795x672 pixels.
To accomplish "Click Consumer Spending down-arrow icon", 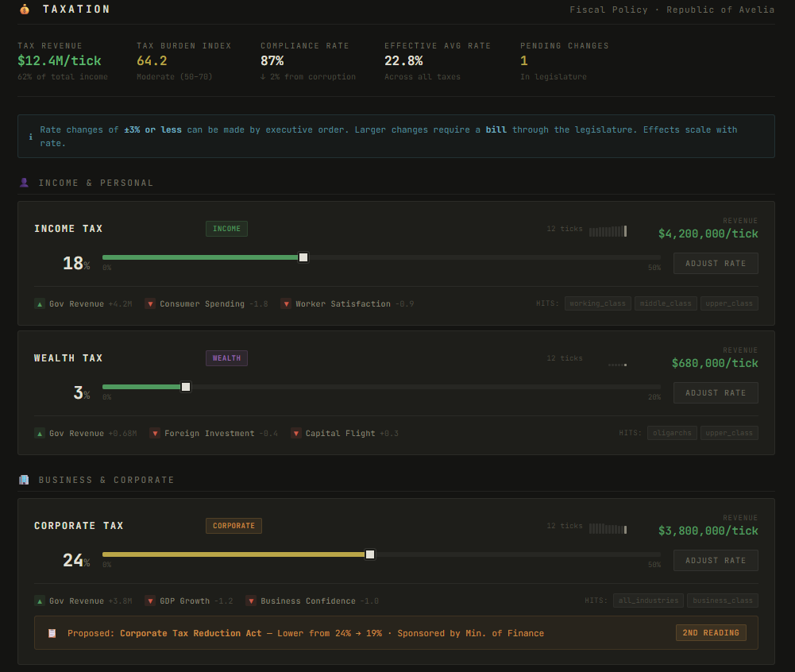I will point(150,303).
